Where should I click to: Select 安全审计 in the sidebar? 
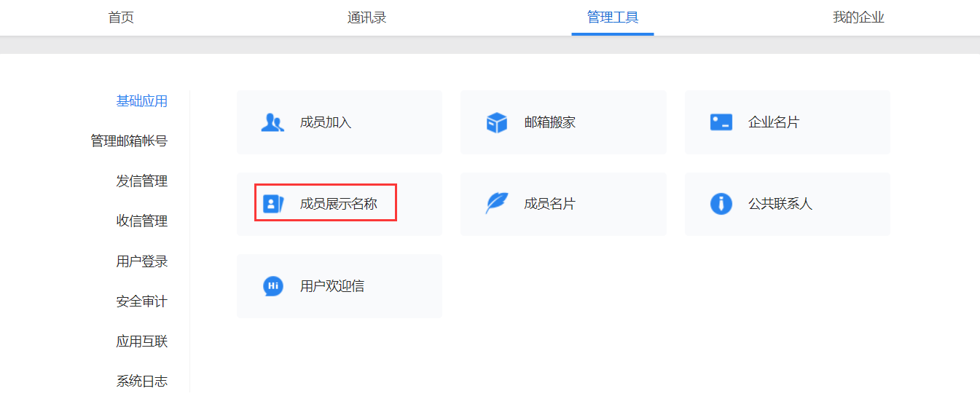coord(142,301)
